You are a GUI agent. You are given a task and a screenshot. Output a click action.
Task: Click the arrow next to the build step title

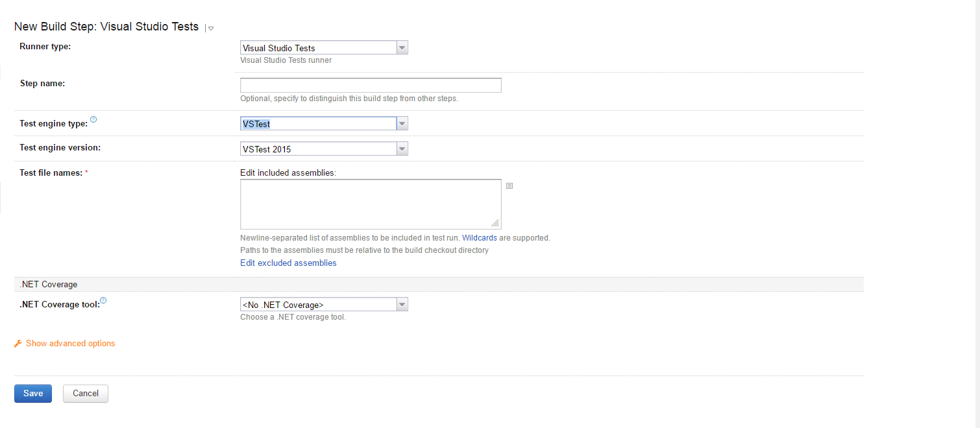tap(210, 29)
